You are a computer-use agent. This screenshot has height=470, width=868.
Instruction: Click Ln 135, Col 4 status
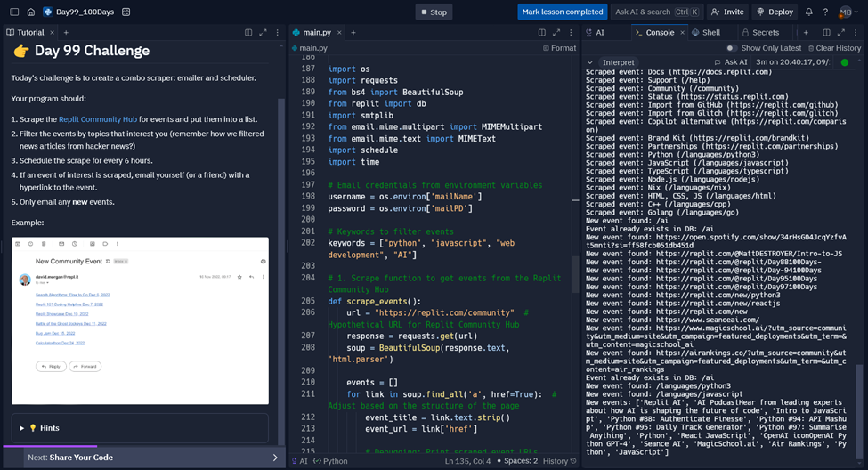467,461
